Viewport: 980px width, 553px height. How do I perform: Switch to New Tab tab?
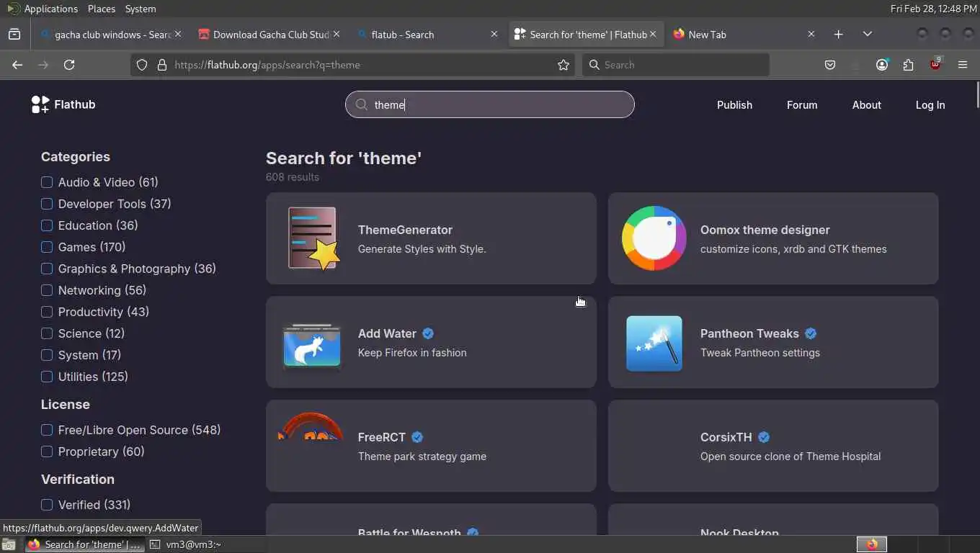744,34
